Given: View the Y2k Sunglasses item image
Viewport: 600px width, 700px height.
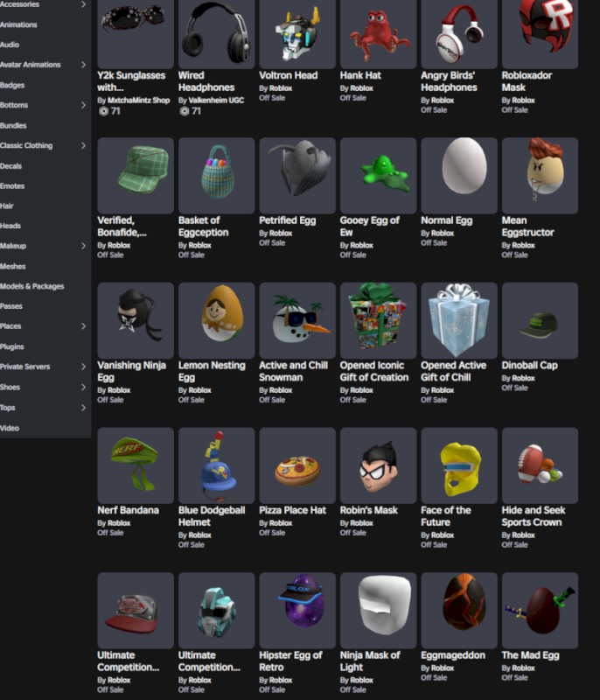Looking at the screenshot, I should point(136,34).
